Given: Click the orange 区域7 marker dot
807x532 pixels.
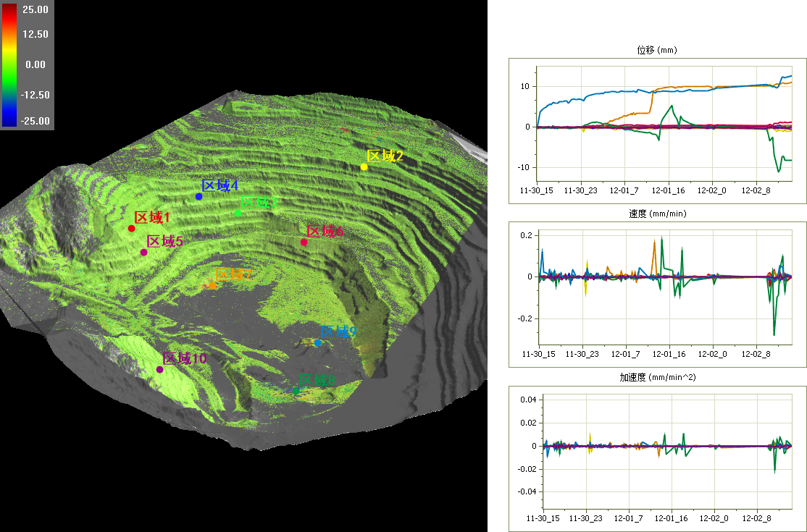Looking at the screenshot, I should coord(212,286).
